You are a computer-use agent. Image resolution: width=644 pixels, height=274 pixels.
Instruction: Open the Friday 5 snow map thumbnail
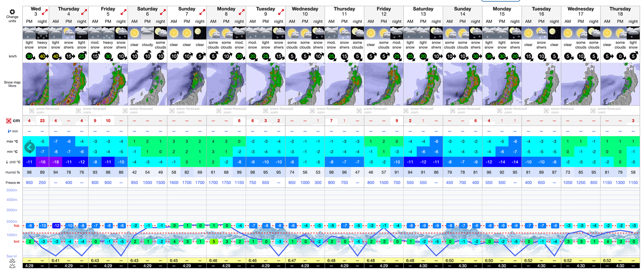click(x=108, y=84)
